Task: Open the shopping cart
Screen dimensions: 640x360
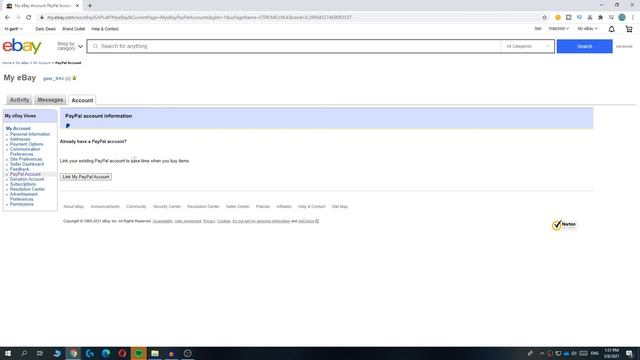Action: 629,29
